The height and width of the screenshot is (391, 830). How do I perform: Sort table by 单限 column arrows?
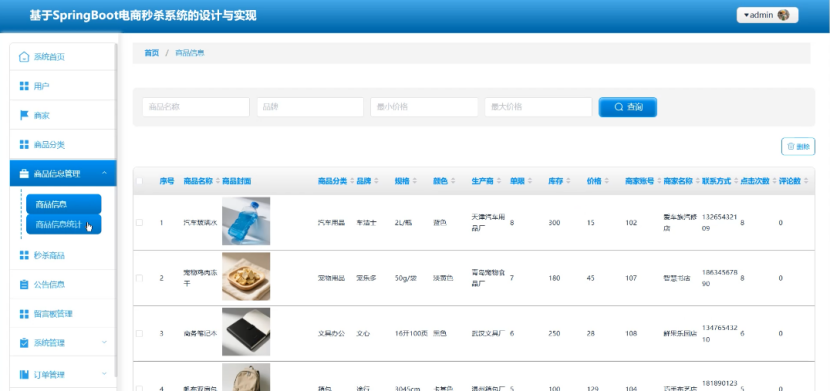(x=530, y=181)
